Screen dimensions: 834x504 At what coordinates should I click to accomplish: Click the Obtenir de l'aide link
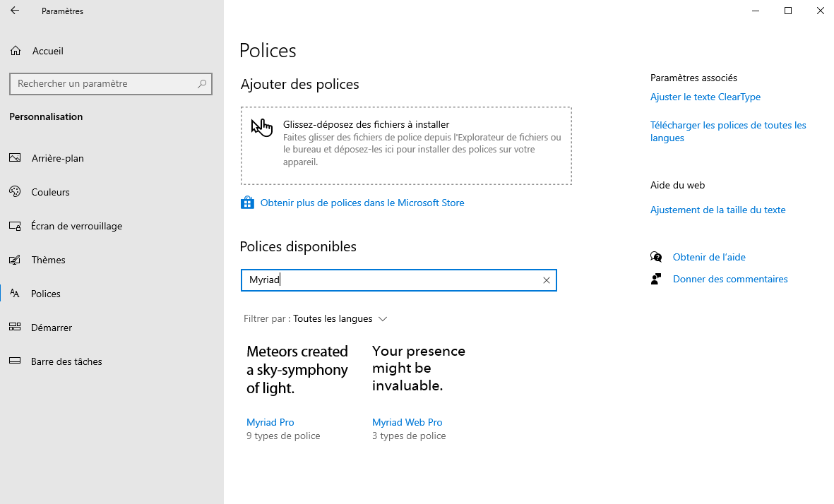(x=709, y=258)
